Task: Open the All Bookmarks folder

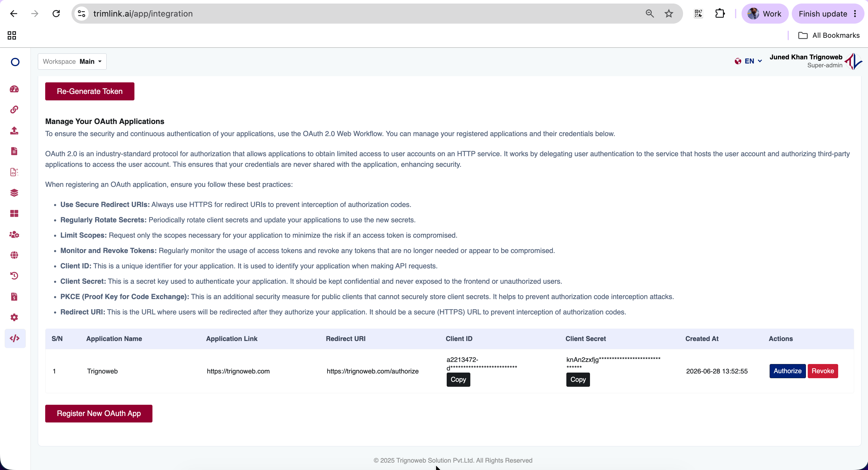Action: (x=829, y=35)
